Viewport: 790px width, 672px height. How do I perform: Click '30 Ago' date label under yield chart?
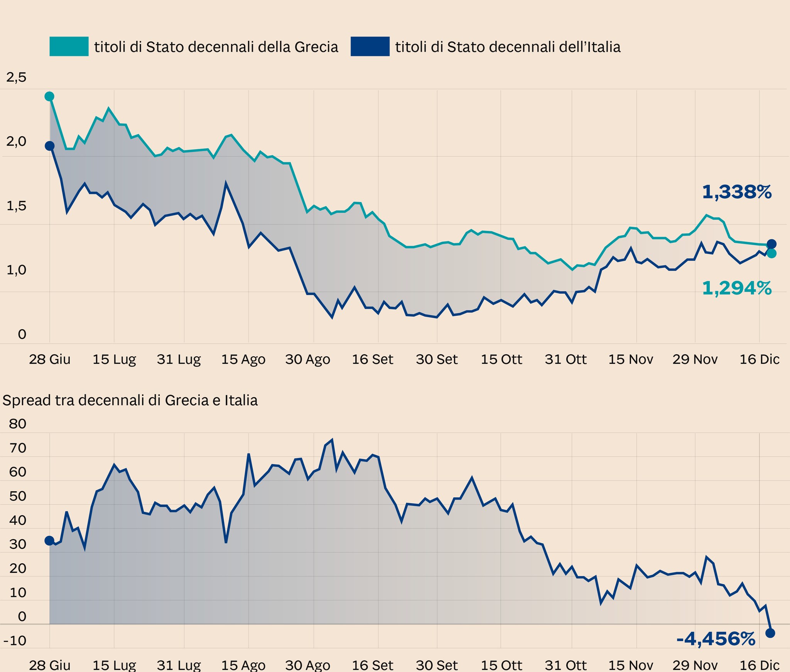(x=307, y=359)
